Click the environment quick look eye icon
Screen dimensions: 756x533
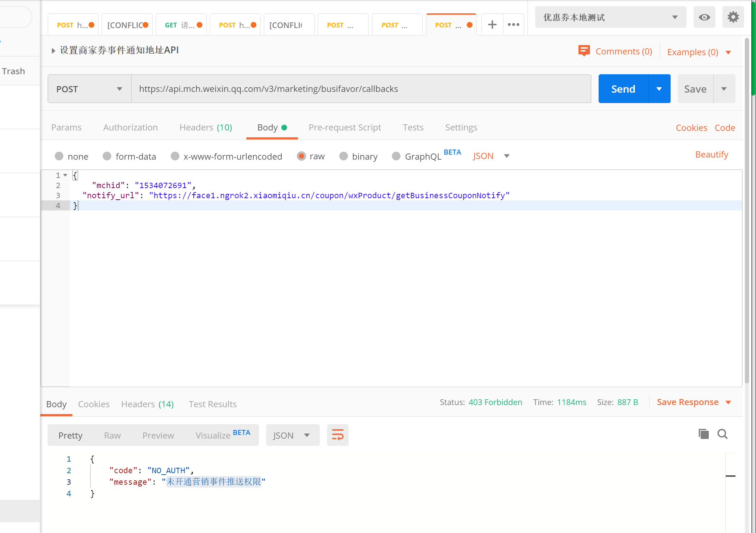pos(704,17)
